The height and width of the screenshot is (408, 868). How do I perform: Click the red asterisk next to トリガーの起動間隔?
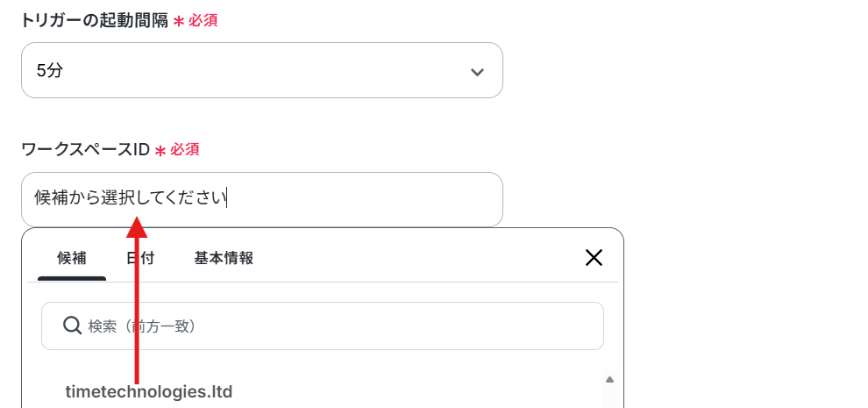pos(178,22)
